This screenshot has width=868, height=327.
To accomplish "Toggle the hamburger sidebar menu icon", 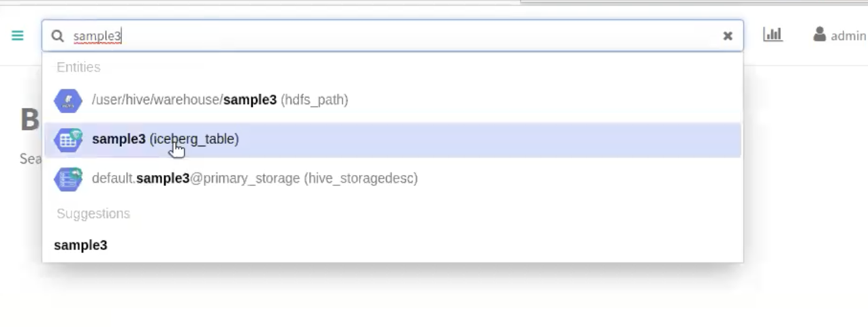I will [18, 35].
